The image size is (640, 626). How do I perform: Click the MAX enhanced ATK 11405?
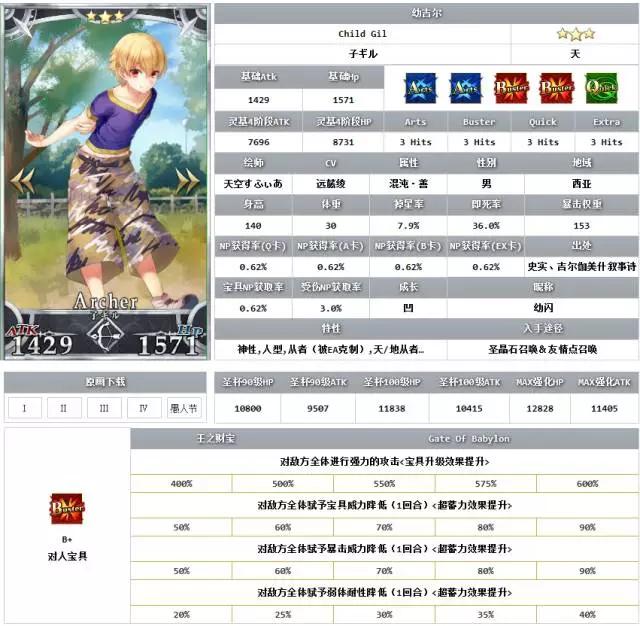coord(604,408)
